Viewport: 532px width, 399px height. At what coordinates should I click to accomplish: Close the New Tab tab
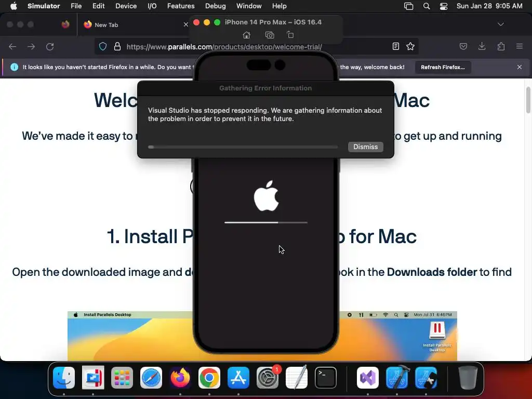point(185,25)
